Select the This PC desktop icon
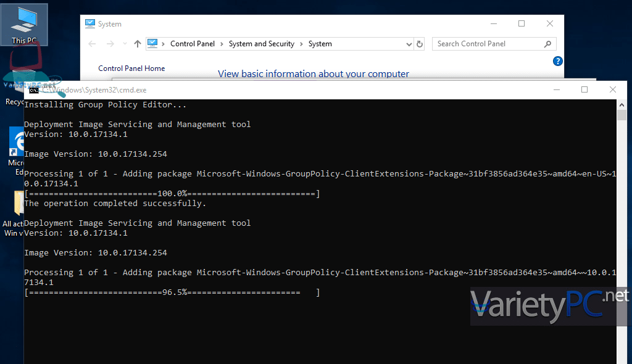The image size is (632, 364). pyautogui.click(x=24, y=25)
